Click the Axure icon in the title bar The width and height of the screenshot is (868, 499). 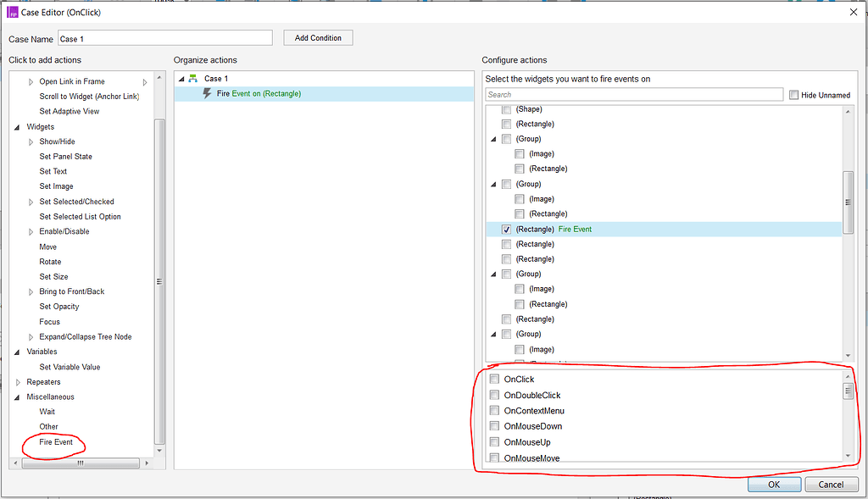click(x=11, y=12)
